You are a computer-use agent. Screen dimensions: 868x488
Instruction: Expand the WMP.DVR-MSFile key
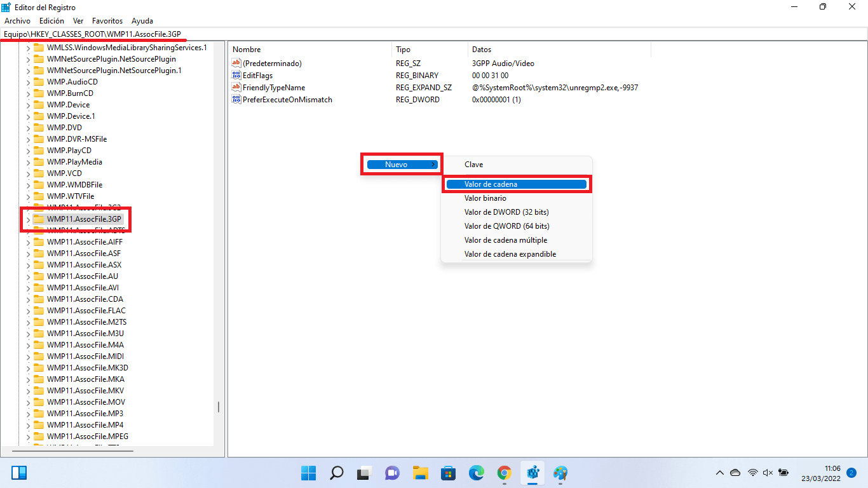click(28, 139)
